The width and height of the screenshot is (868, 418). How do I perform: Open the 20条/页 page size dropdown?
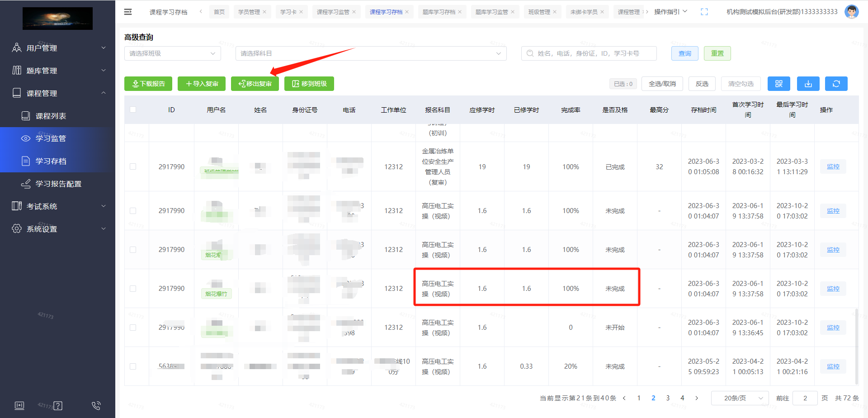click(x=740, y=398)
